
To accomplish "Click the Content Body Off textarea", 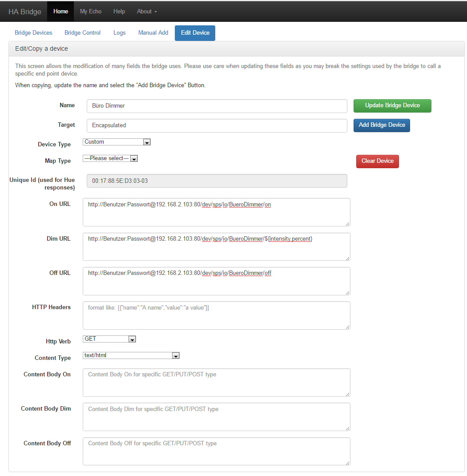I will pyautogui.click(x=216, y=452).
